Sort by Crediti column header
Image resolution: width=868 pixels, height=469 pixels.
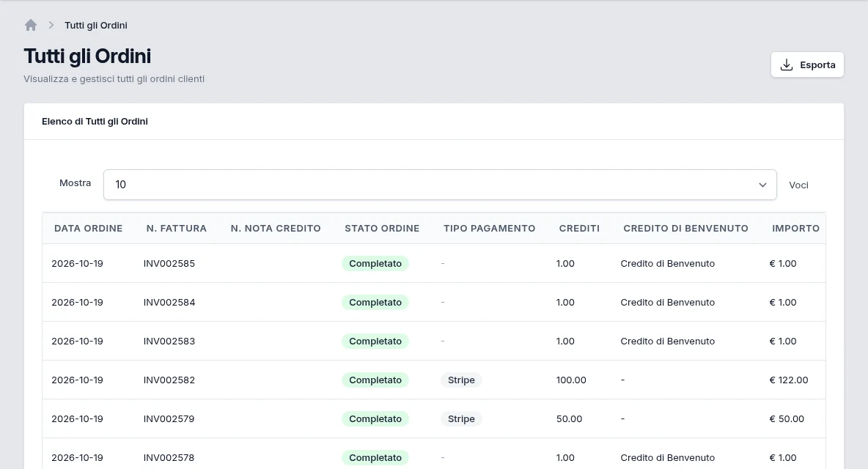coord(579,229)
